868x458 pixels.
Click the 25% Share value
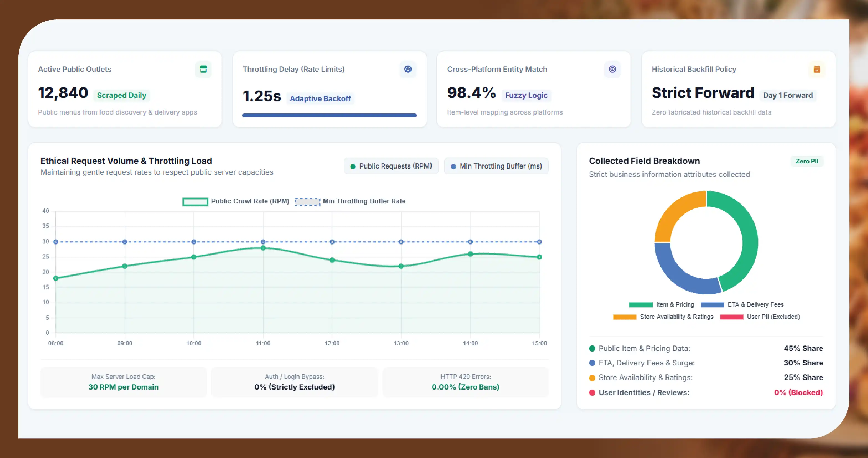(x=803, y=377)
